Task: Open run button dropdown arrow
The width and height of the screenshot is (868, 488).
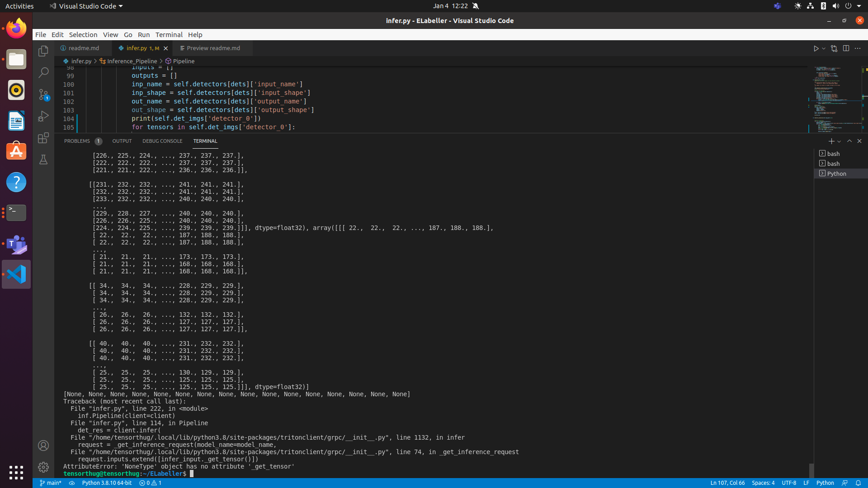Action: coord(824,48)
